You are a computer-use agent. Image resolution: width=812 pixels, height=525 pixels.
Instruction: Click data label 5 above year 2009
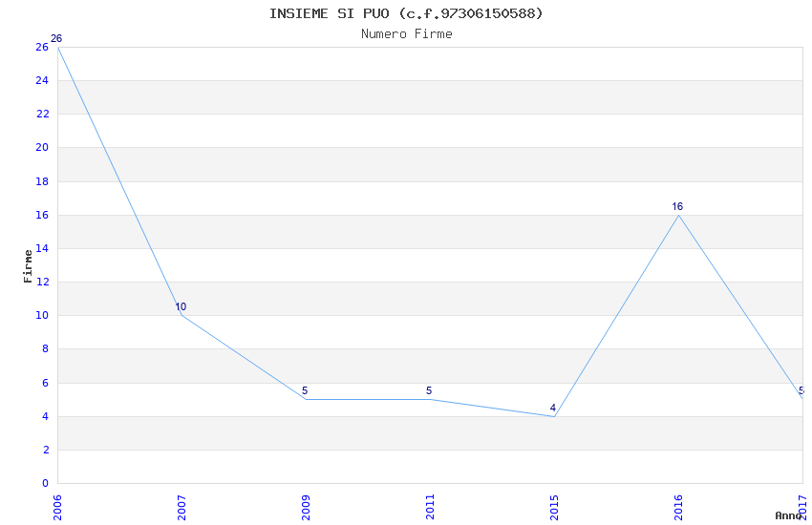[305, 391]
